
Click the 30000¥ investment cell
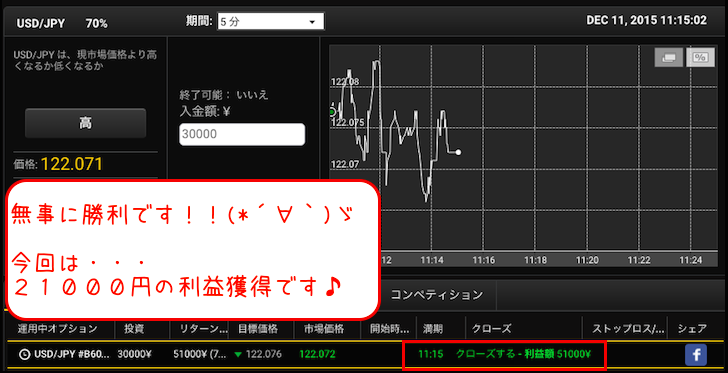(135, 354)
